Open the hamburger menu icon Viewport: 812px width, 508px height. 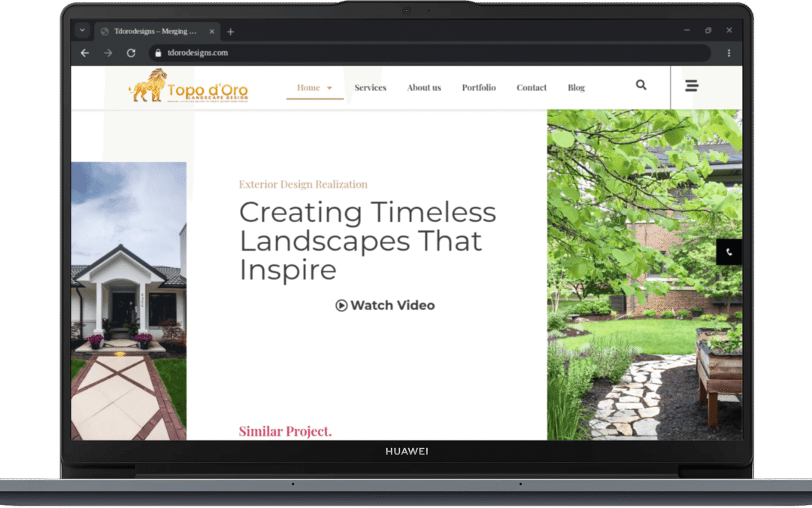(692, 86)
